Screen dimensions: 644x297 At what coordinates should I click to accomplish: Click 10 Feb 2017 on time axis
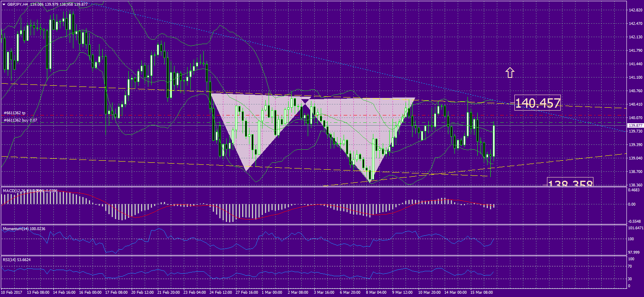click(x=12, y=292)
